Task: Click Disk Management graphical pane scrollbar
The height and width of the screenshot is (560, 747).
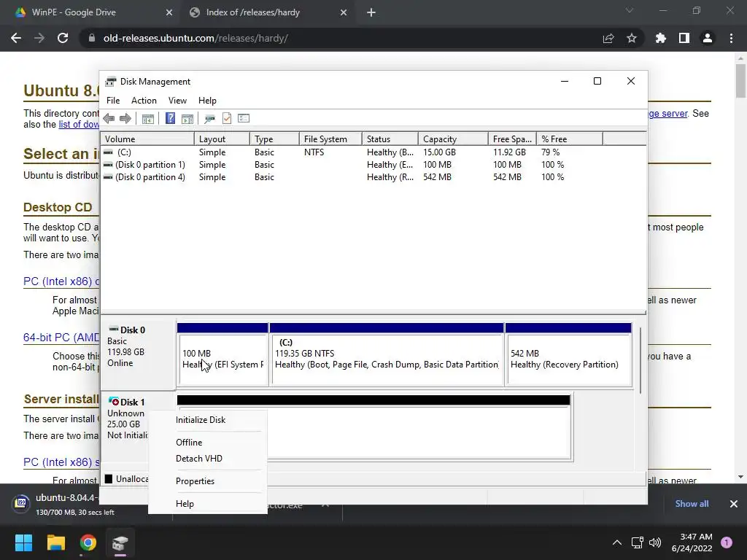Action: click(x=640, y=360)
